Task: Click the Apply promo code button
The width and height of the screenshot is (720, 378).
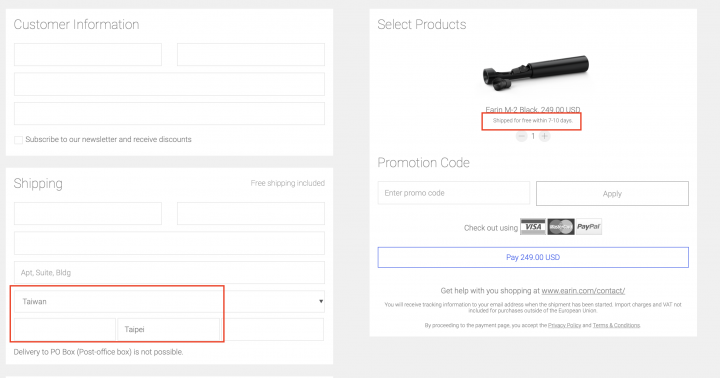Action: 612,193
